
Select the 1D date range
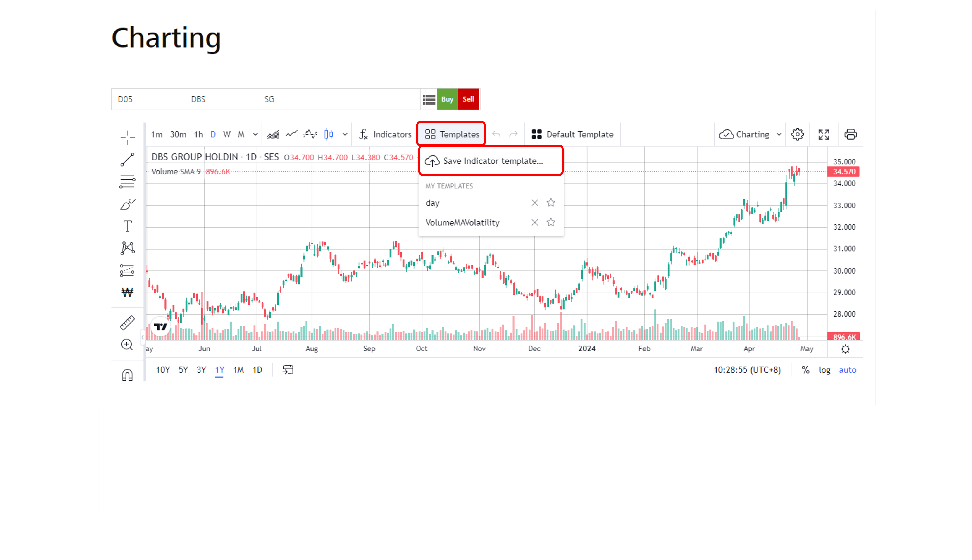(257, 370)
